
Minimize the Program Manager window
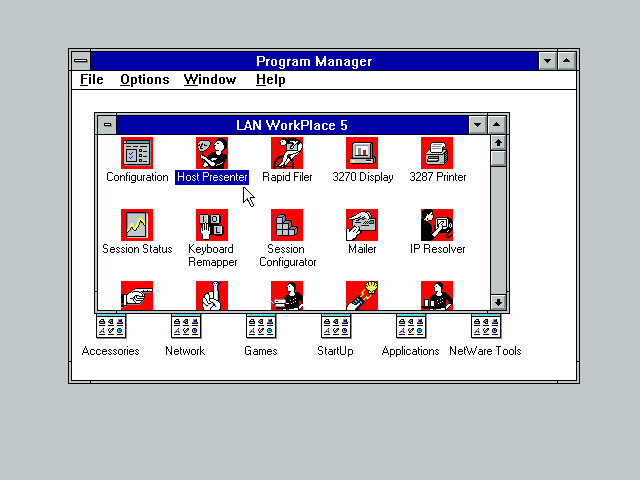point(547,61)
